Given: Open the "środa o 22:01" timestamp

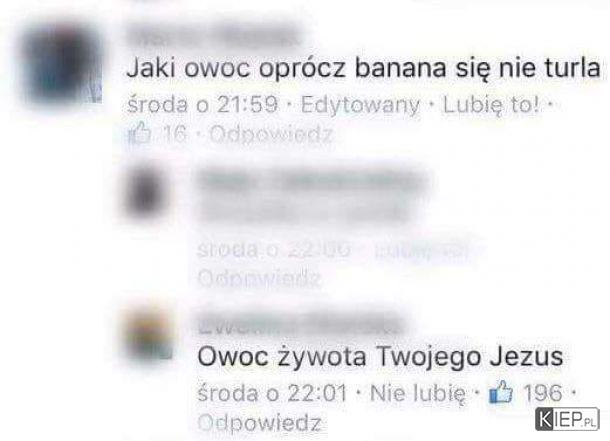Looking at the screenshot, I should (x=272, y=393).
